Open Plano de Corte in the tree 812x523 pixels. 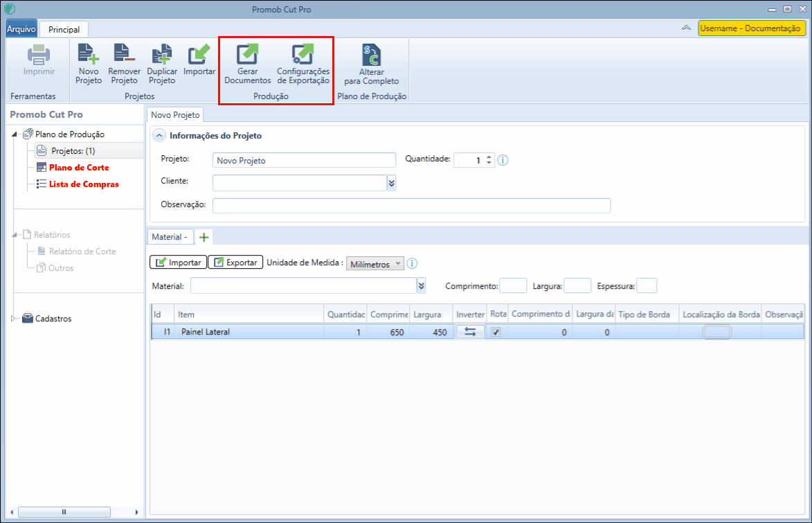(79, 168)
